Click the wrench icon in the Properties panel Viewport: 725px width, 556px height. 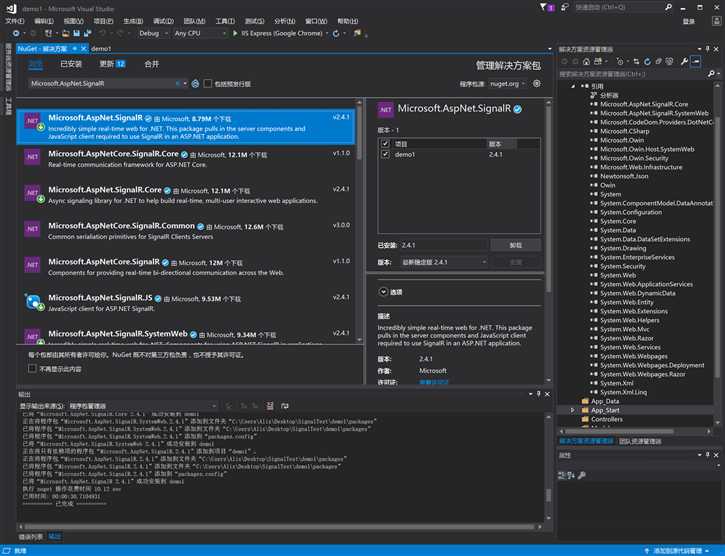coord(582,475)
